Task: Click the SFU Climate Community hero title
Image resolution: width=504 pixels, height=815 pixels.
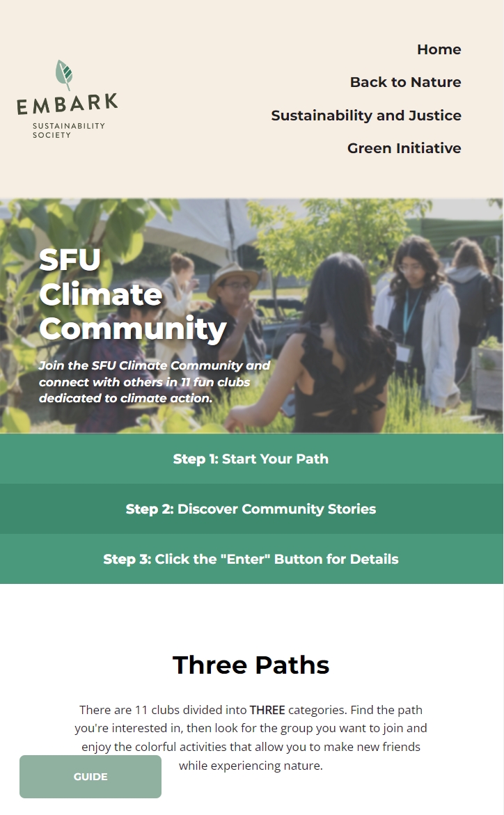Action: pyautogui.click(x=133, y=294)
